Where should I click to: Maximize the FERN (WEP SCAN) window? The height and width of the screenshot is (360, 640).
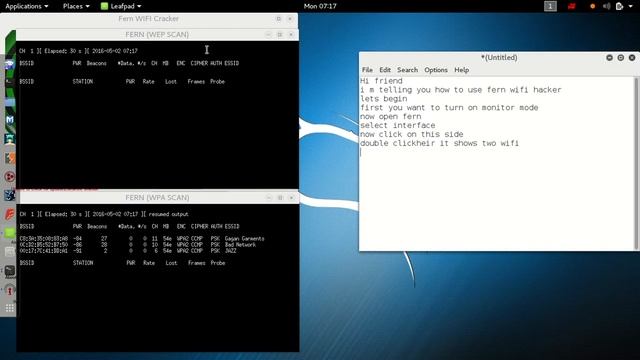click(280, 35)
